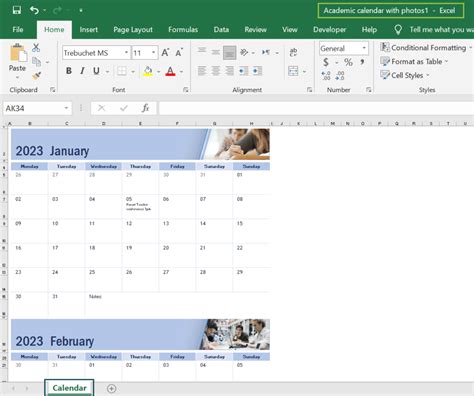Switch to the Formulas tab
This screenshot has width=474, height=396.
pos(183,30)
